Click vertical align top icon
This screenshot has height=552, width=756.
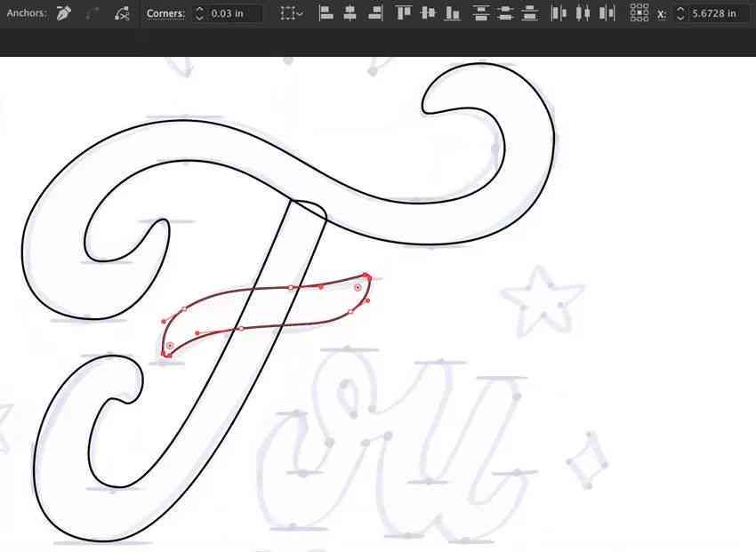point(403,13)
